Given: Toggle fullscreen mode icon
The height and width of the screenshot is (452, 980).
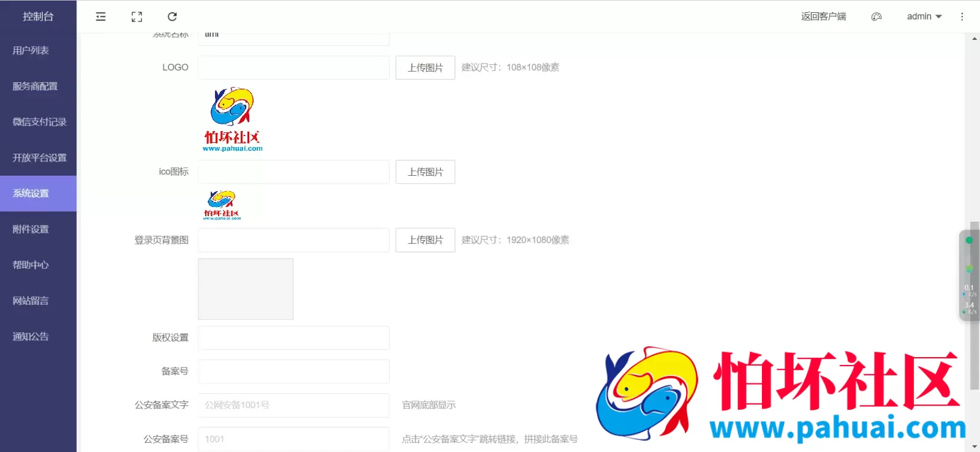Looking at the screenshot, I should 137,17.
